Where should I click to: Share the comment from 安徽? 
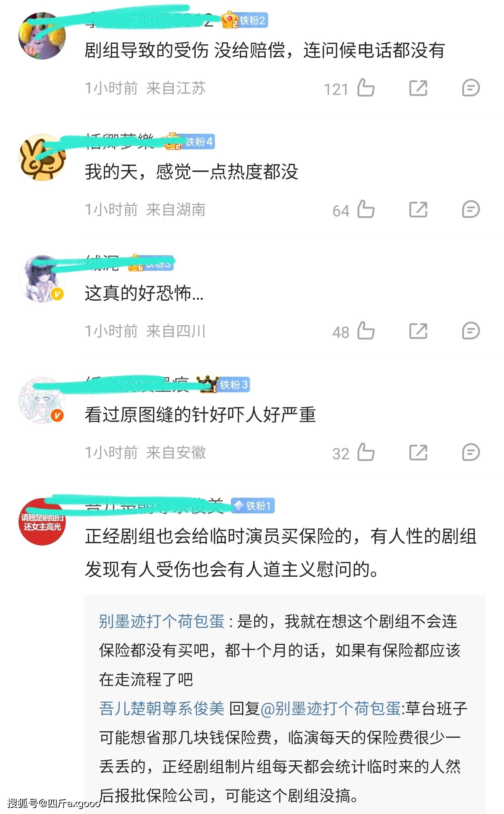pos(418,452)
